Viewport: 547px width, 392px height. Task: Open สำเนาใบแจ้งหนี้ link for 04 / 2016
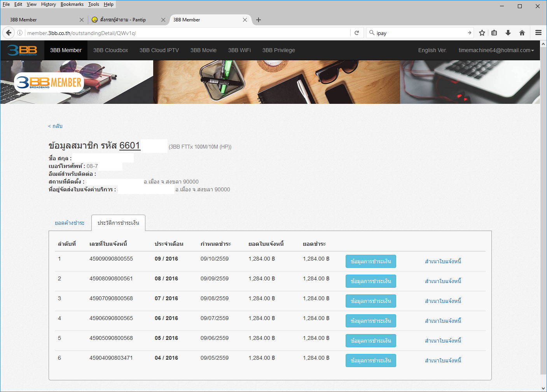tap(443, 360)
